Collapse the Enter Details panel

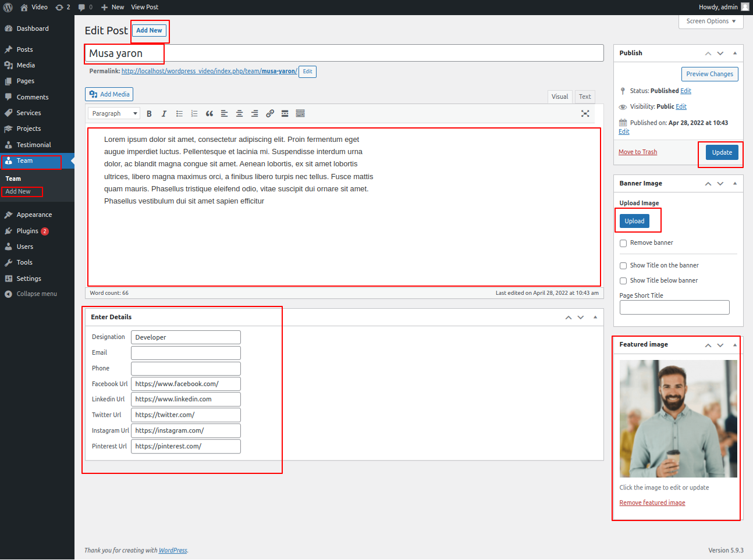pos(595,318)
